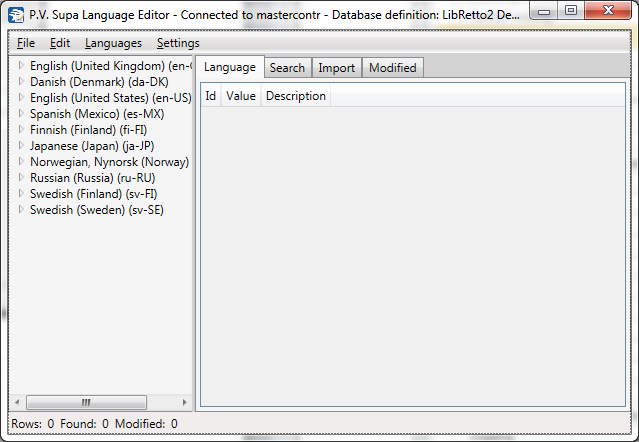Expand the Spanish (Mexico) language node
Image resolution: width=639 pixels, height=442 pixels.
point(21,114)
